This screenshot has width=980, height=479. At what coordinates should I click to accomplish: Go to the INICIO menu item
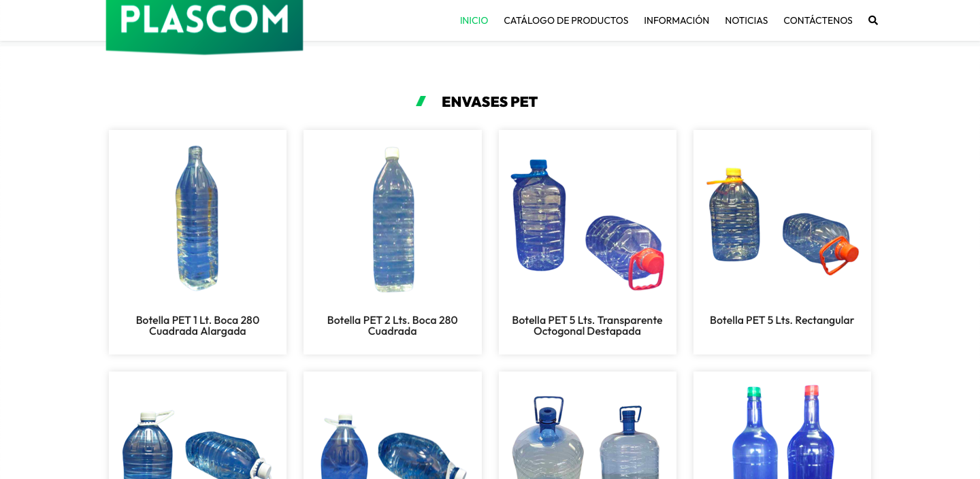point(474,20)
